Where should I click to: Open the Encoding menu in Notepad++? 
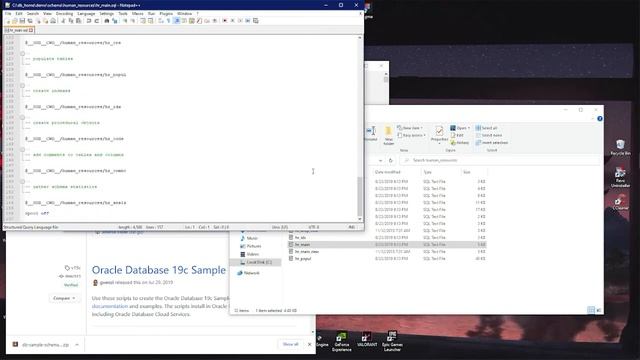[64, 13]
